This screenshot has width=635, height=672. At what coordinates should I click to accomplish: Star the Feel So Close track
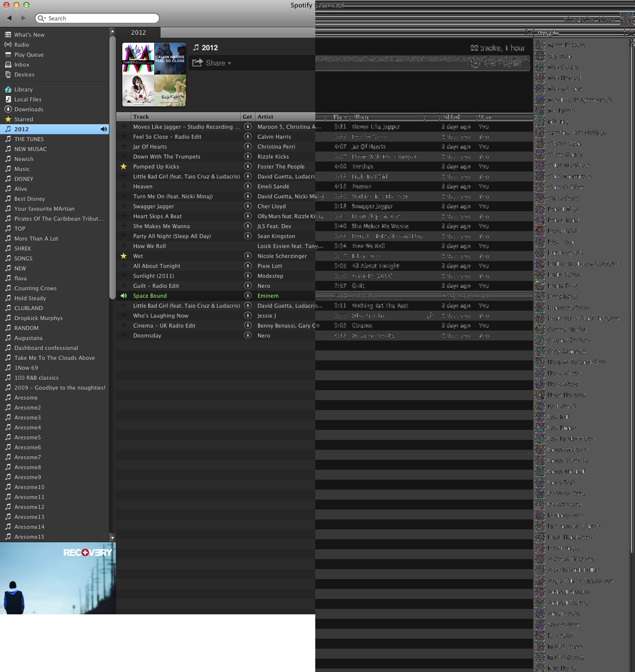pos(124,137)
